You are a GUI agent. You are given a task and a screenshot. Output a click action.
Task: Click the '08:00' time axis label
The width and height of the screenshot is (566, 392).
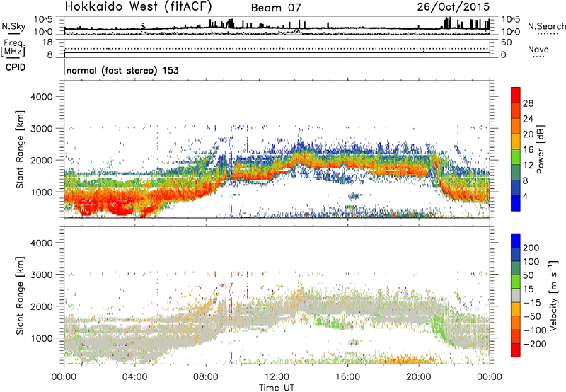click(x=205, y=377)
